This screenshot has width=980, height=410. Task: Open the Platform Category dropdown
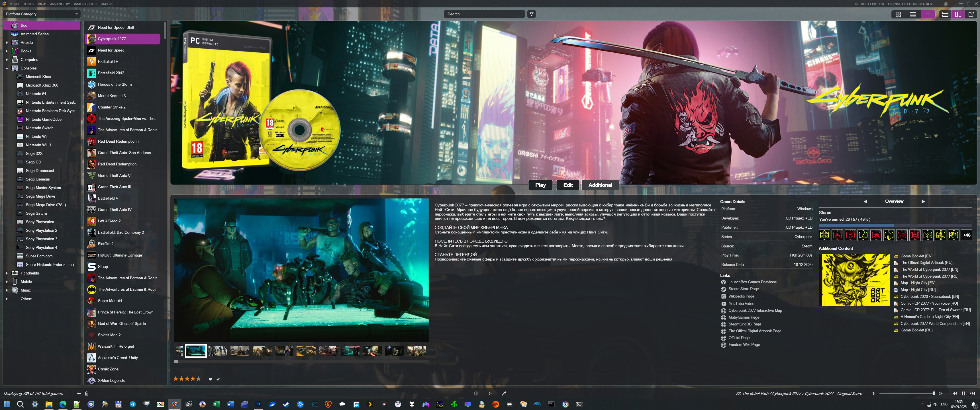pyautogui.click(x=42, y=14)
